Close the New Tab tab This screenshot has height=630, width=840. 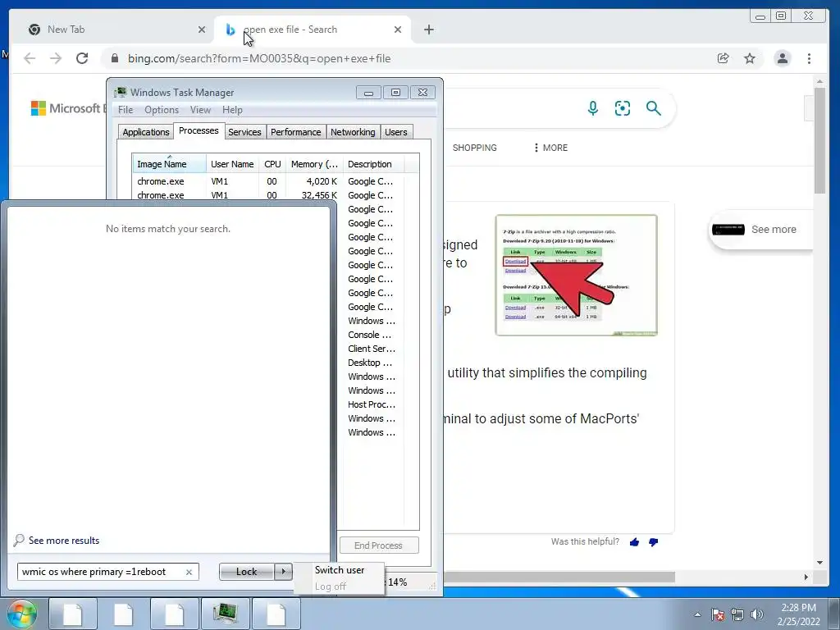click(202, 30)
